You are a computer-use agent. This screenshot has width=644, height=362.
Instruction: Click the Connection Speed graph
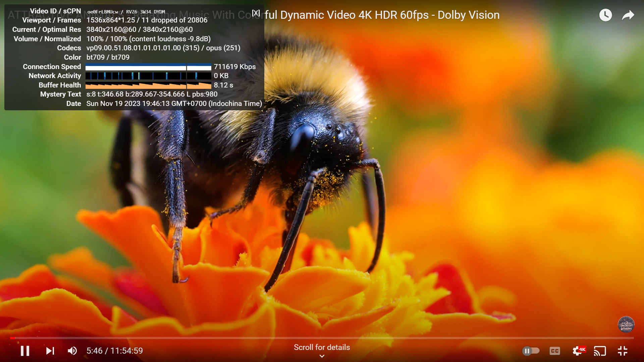pyautogui.click(x=148, y=67)
